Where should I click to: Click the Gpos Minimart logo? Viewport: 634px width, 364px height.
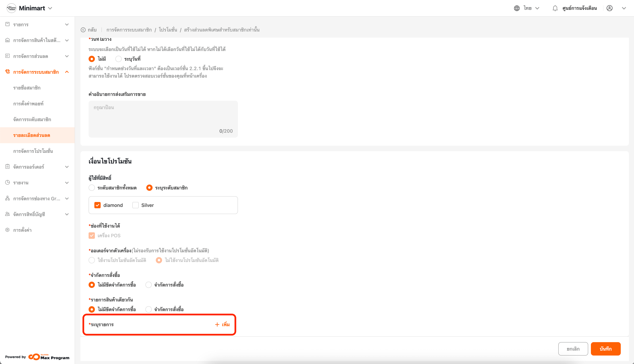click(12, 8)
